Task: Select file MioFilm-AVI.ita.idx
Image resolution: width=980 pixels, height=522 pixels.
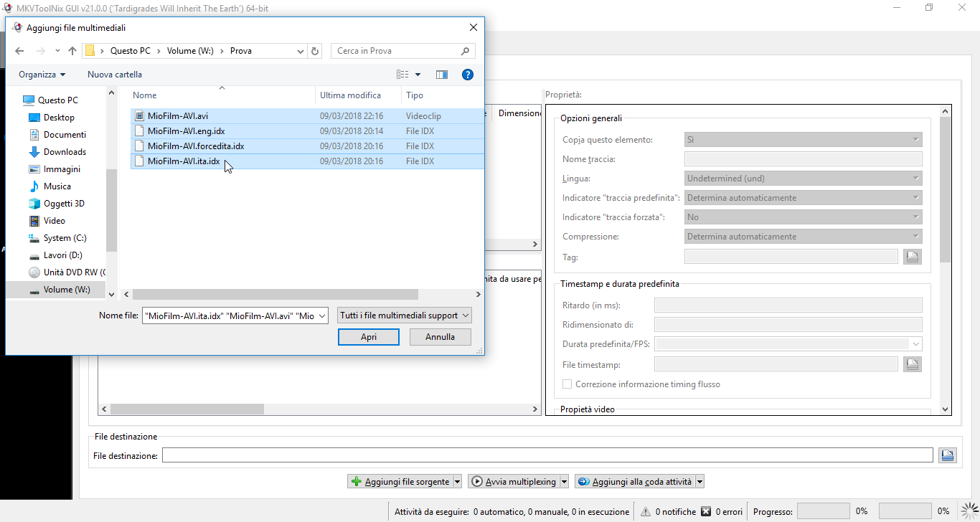Action: pyautogui.click(x=308, y=161)
